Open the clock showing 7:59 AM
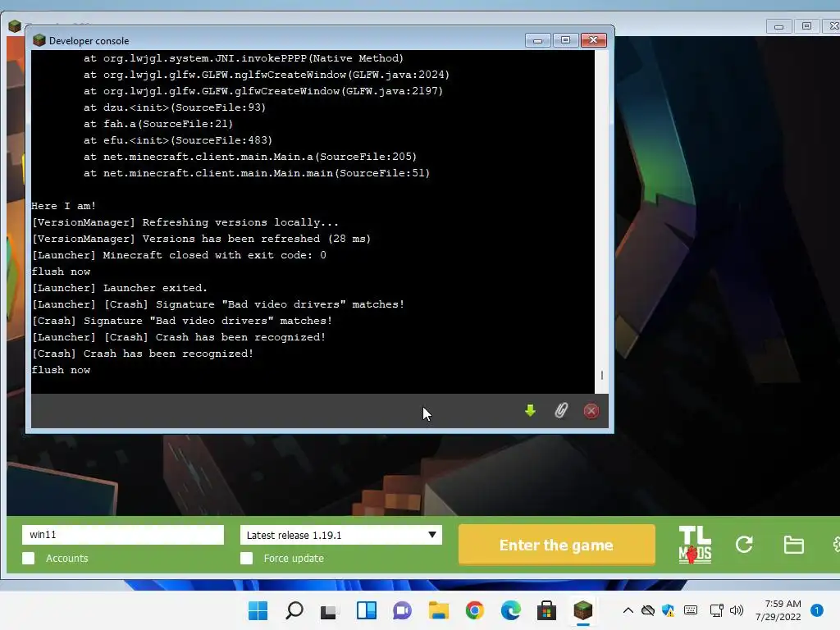 click(x=778, y=610)
